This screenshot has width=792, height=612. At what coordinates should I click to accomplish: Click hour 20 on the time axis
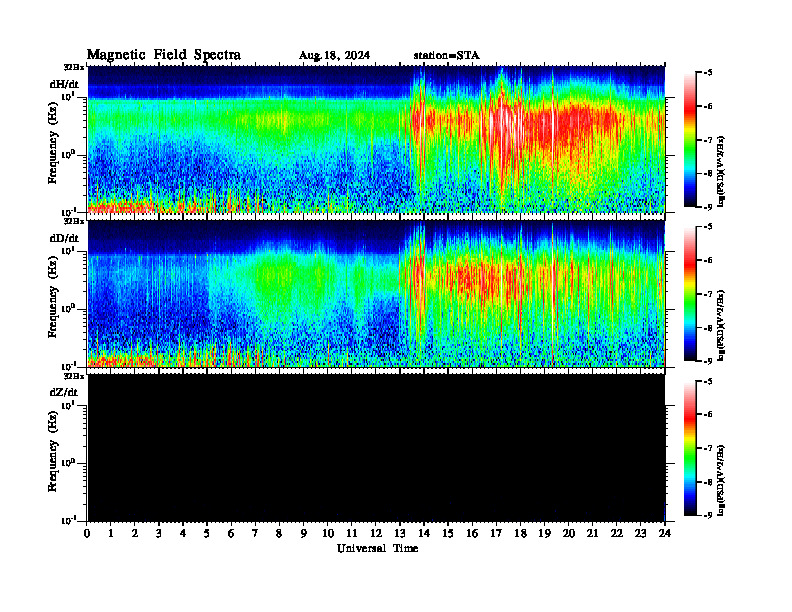[x=568, y=534]
